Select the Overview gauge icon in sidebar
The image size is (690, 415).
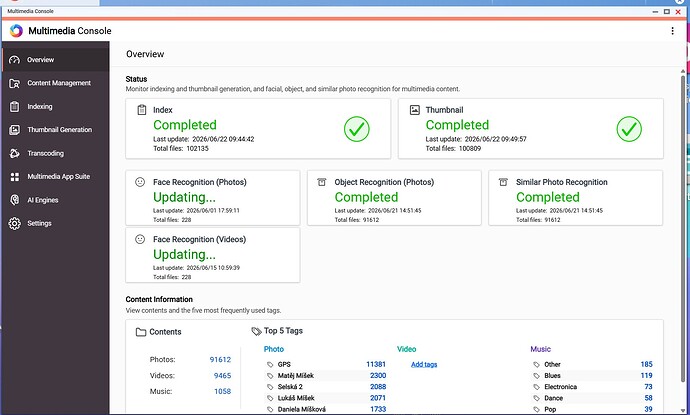pos(15,60)
